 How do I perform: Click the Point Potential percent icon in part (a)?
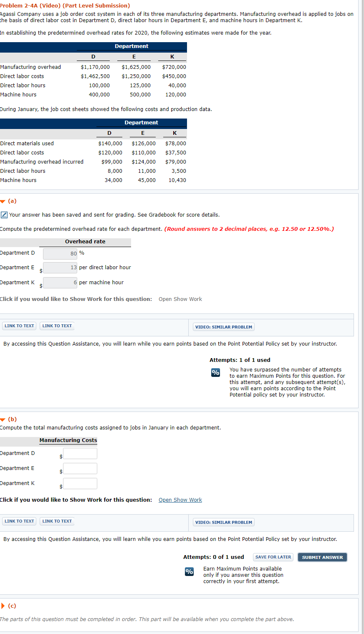tap(215, 372)
